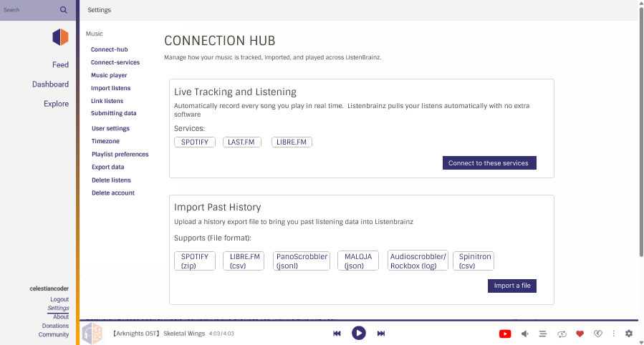Mark the track with the broken heart (hate)
The height and width of the screenshot is (345, 644).
click(x=598, y=334)
